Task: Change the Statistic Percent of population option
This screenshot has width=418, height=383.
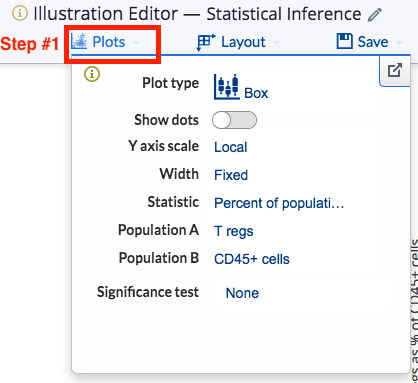Action: 279,203
